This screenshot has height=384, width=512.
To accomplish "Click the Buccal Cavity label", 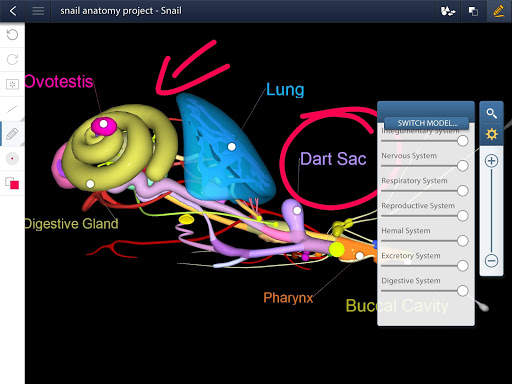I will [397, 306].
